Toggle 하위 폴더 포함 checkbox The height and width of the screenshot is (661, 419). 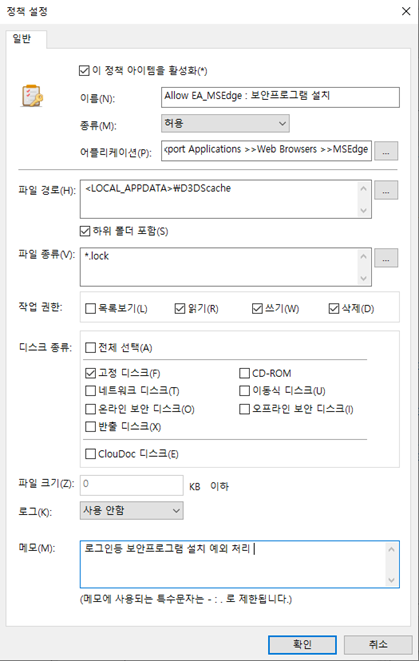[85, 231]
